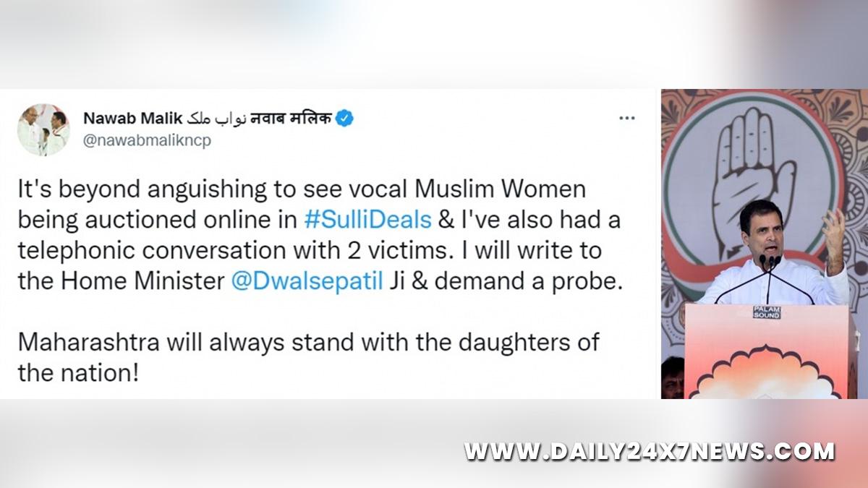Click the tweet's first paragraph text
This screenshot has width=868, height=488.
tap(320, 234)
